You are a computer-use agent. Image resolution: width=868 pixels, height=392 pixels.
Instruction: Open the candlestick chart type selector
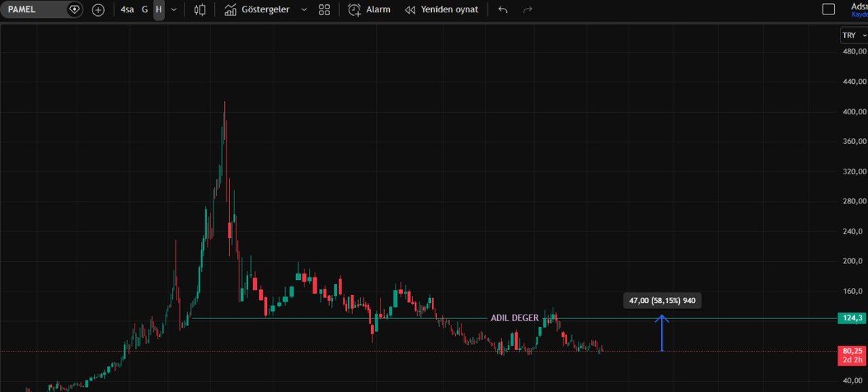tap(200, 9)
